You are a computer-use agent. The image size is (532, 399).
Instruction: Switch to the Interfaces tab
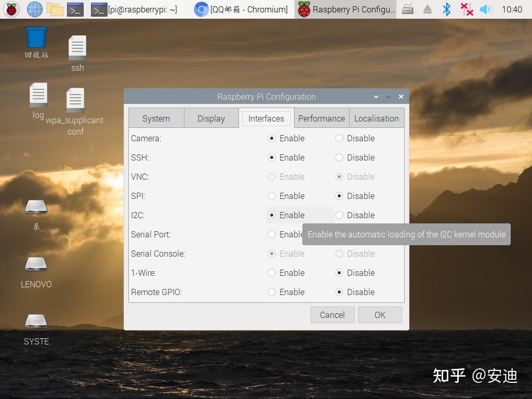click(x=267, y=118)
